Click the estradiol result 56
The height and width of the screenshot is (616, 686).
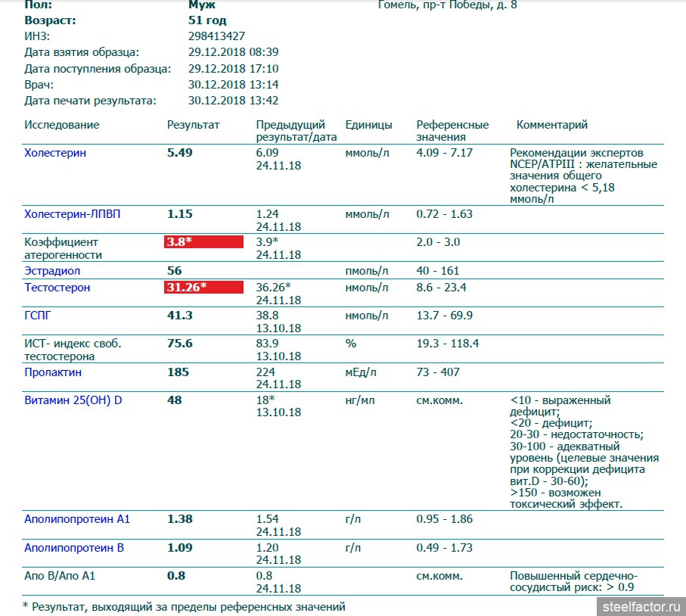coord(175,271)
